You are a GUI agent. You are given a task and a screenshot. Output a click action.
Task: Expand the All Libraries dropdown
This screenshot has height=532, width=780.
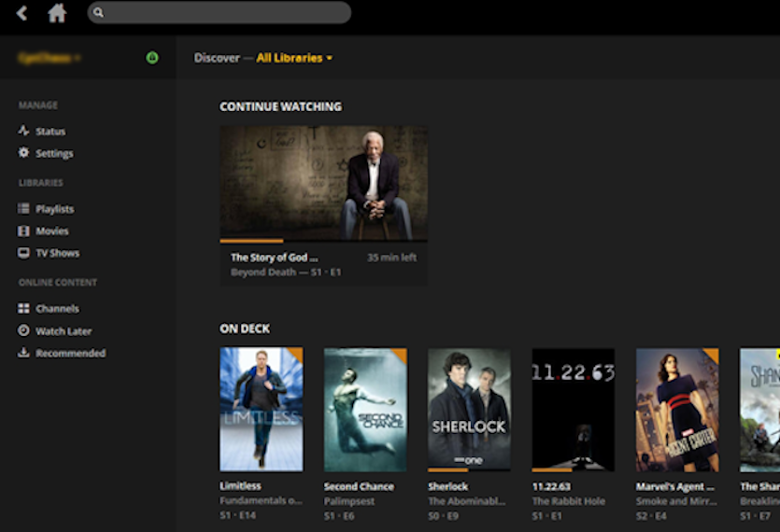tap(294, 58)
